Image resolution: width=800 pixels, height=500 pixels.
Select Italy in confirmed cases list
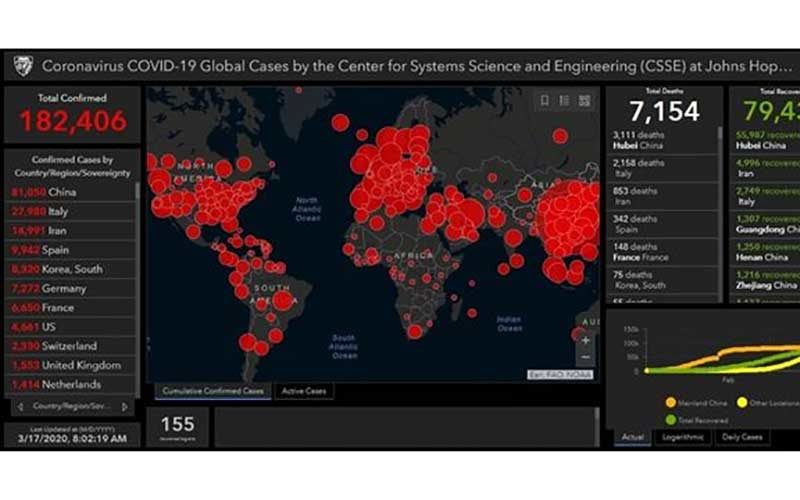[71, 211]
